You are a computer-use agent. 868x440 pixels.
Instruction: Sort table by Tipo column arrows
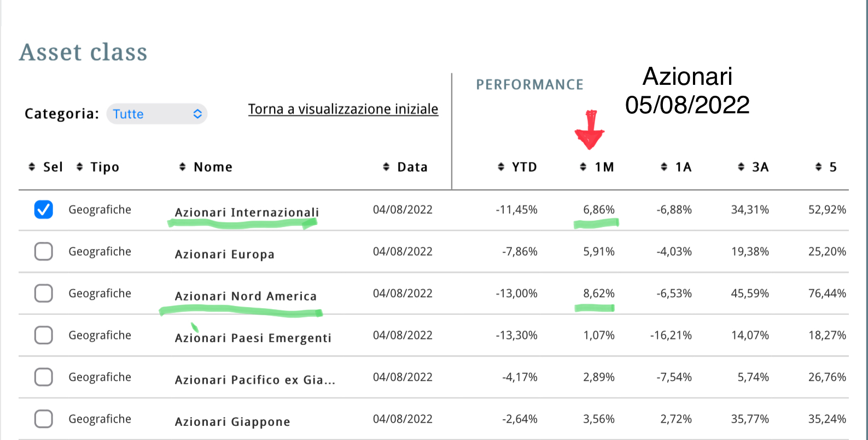coord(80,166)
